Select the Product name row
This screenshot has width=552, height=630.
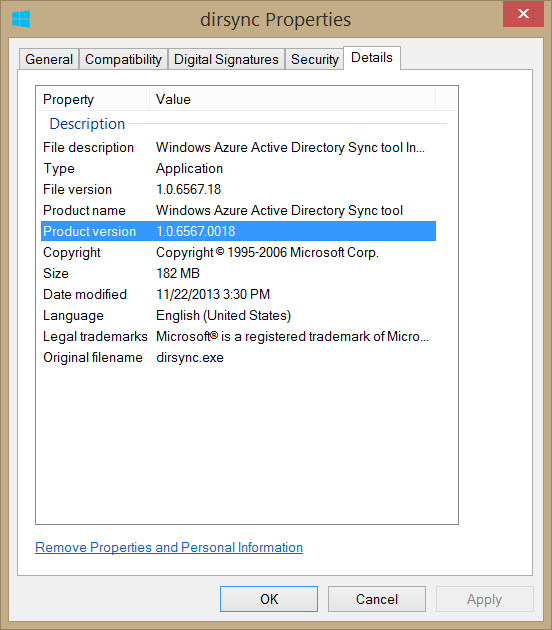click(x=238, y=210)
